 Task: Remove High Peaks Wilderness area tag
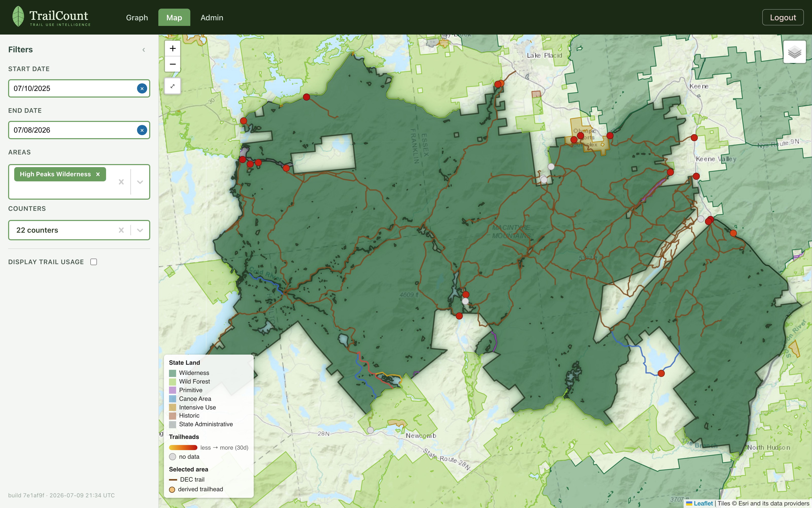(x=98, y=174)
